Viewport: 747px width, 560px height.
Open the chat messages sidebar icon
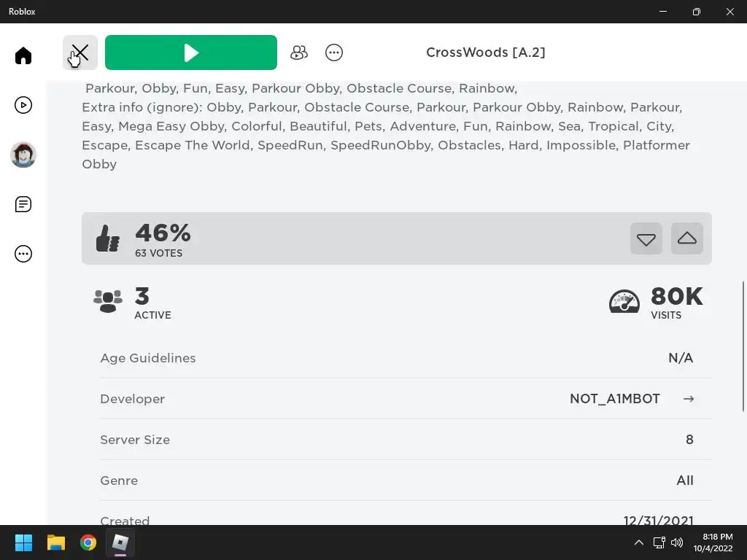coord(23,204)
